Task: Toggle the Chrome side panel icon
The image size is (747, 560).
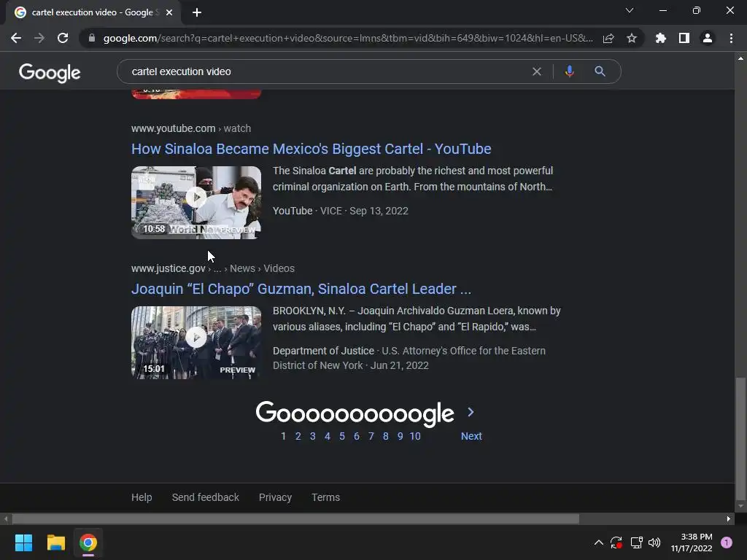Action: 684,38
